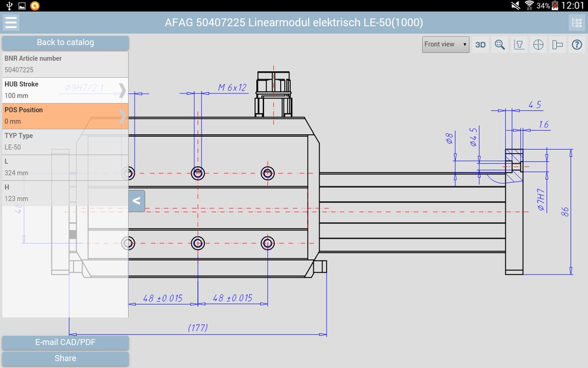Activate the zoom magnifier tool
588x368 pixels.
click(500, 45)
